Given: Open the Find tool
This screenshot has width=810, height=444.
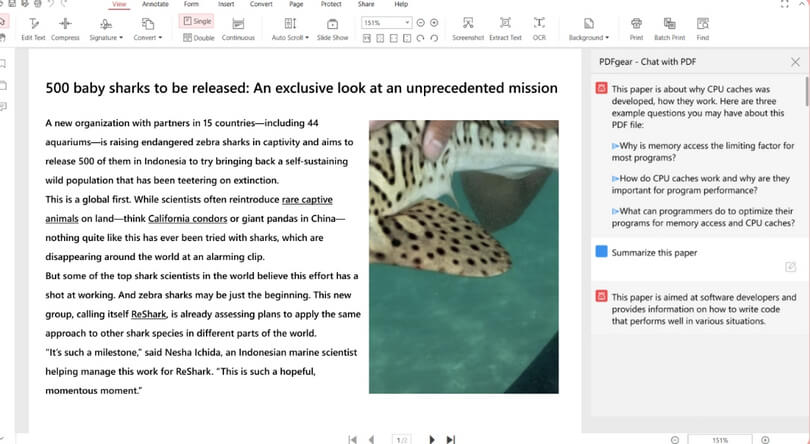Looking at the screenshot, I should click(x=703, y=29).
